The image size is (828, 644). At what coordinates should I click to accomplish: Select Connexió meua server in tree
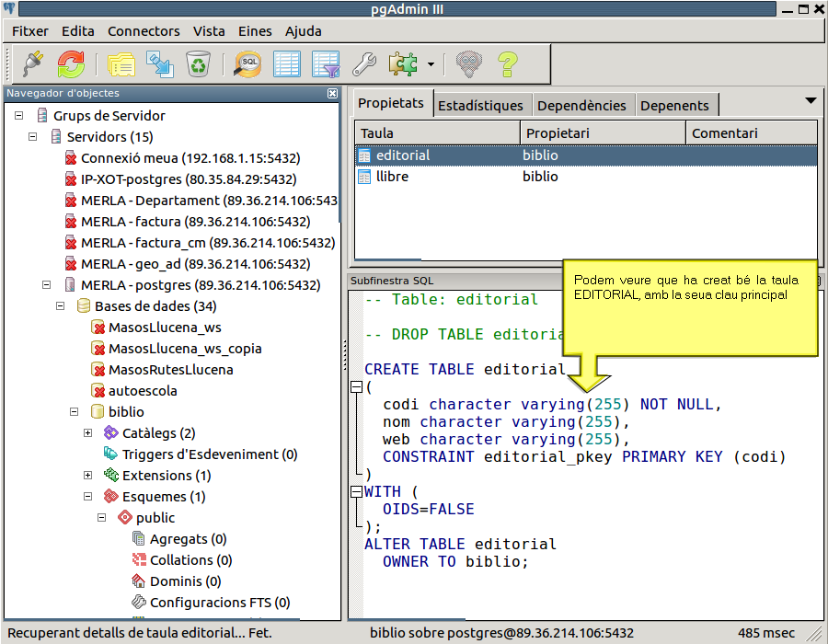(x=190, y=158)
